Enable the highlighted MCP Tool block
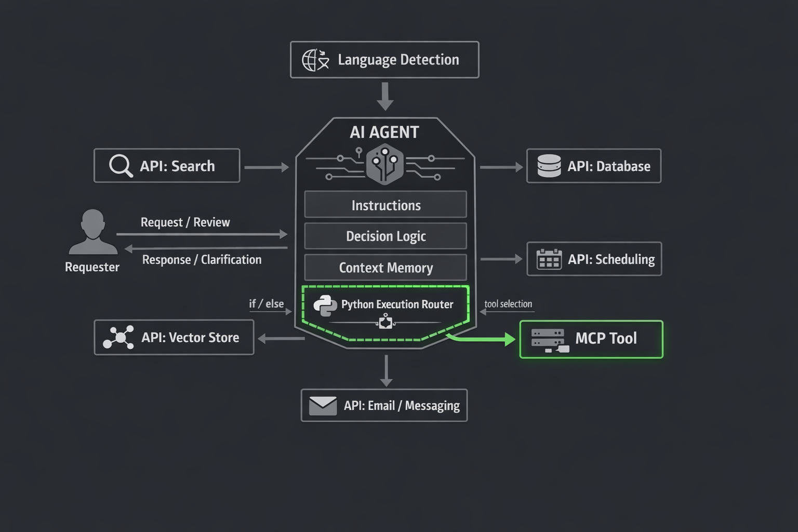Image resolution: width=798 pixels, height=532 pixels. pos(591,339)
